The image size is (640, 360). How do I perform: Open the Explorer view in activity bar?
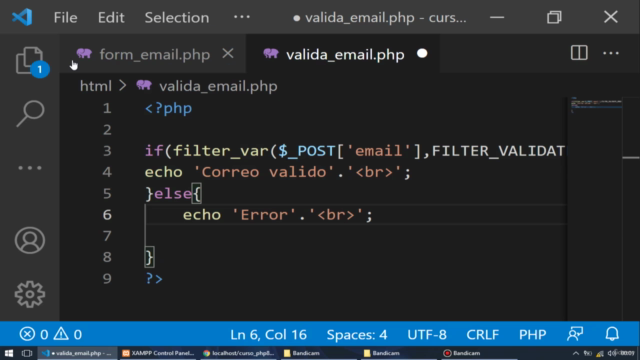coord(30,60)
